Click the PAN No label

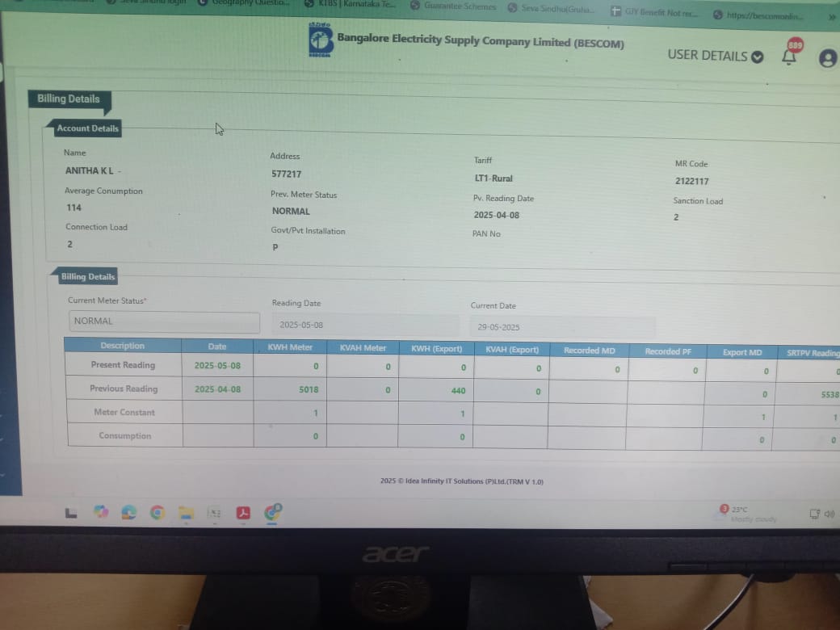pyautogui.click(x=486, y=233)
